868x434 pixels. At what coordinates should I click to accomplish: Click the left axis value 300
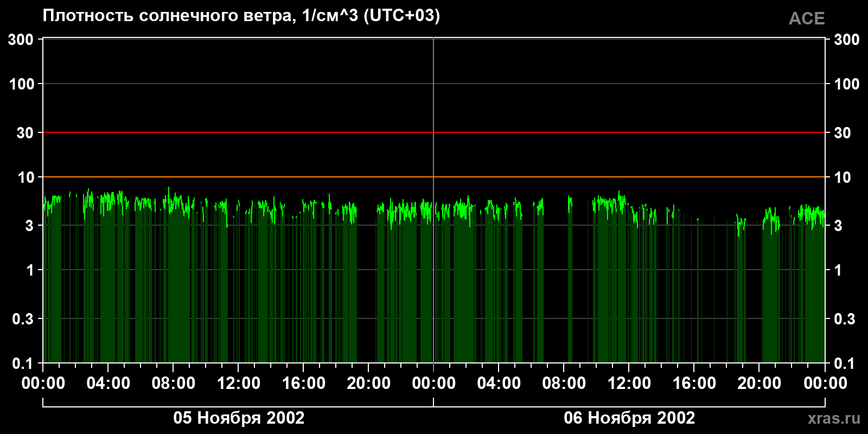(x=21, y=39)
